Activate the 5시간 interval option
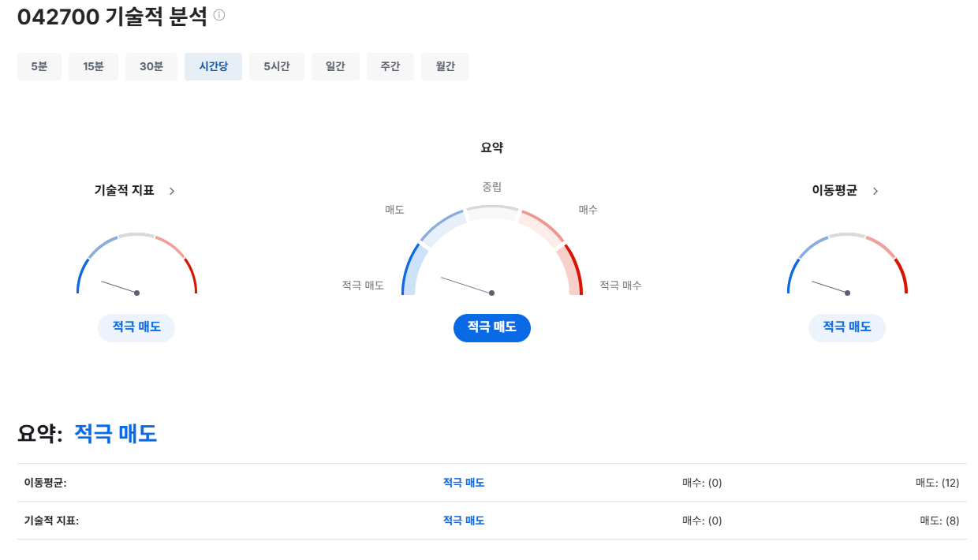The image size is (978, 560). tap(276, 66)
